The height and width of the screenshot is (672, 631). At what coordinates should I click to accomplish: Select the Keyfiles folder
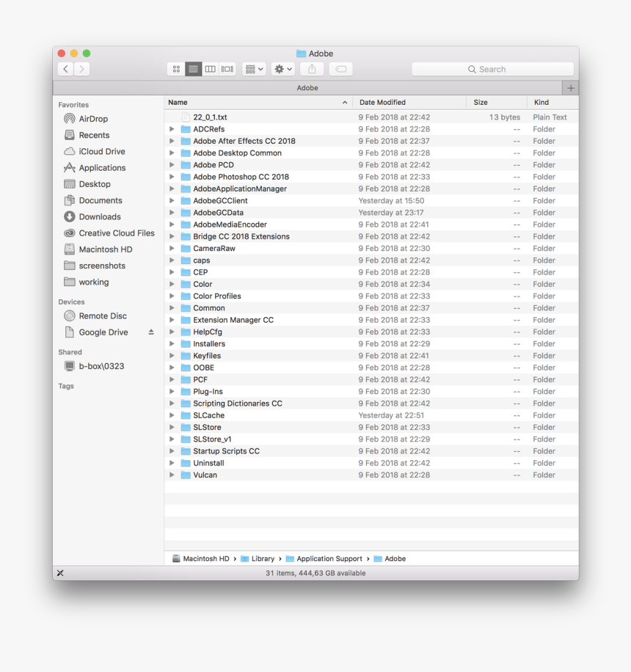click(371, 356)
